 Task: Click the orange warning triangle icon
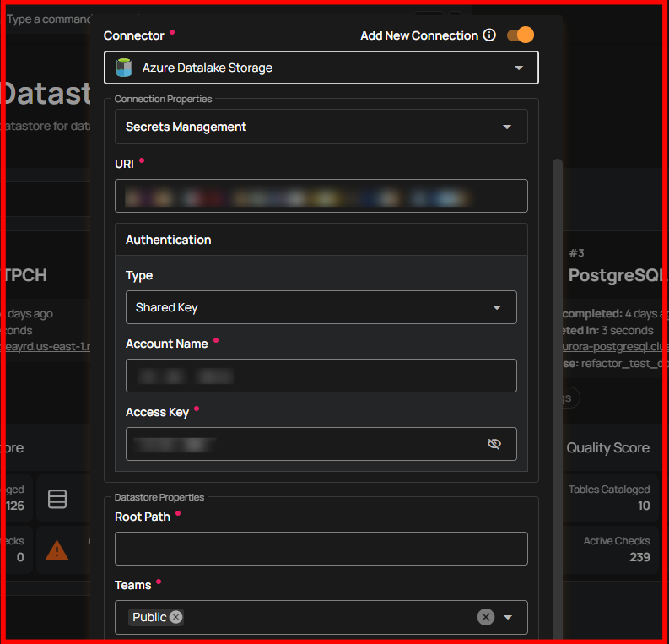coord(57,550)
